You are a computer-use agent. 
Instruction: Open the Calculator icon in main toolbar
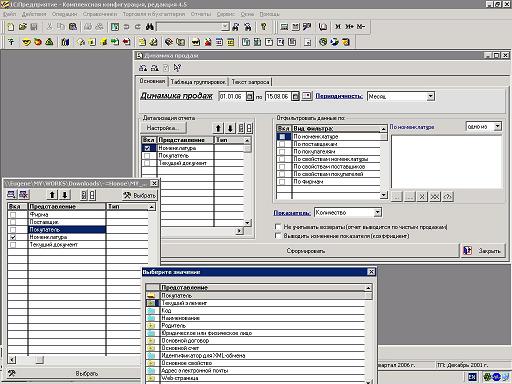point(284,27)
